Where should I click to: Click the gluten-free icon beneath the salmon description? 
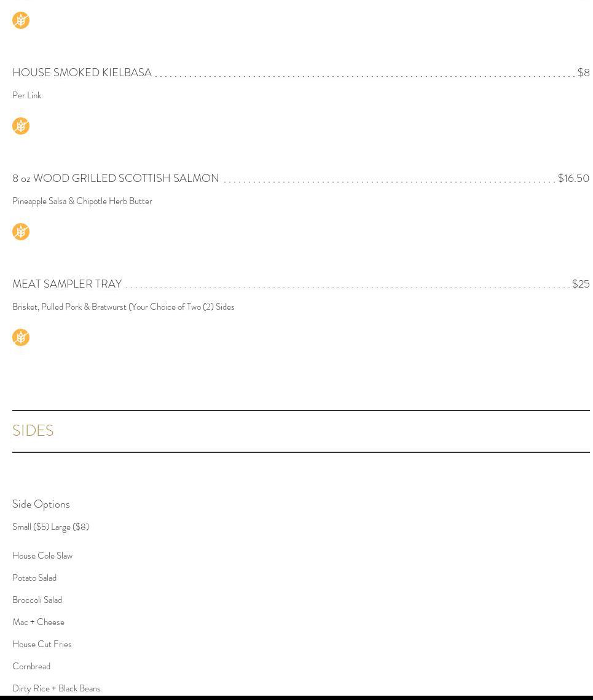pyautogui.click(x=21, y=232)
